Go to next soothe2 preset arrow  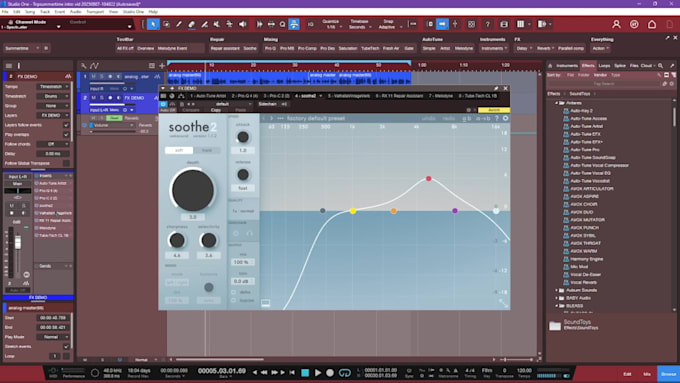coord(272,118)
